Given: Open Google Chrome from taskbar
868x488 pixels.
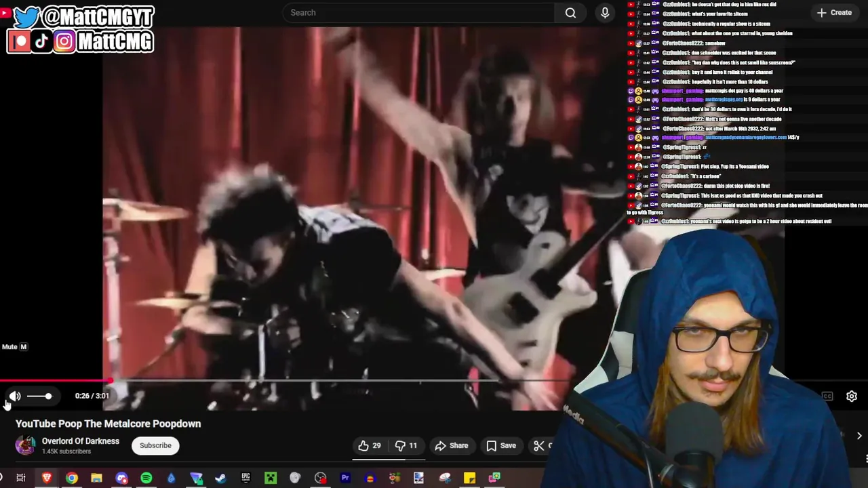Looking at the screenshot, I should coord(71,478).
